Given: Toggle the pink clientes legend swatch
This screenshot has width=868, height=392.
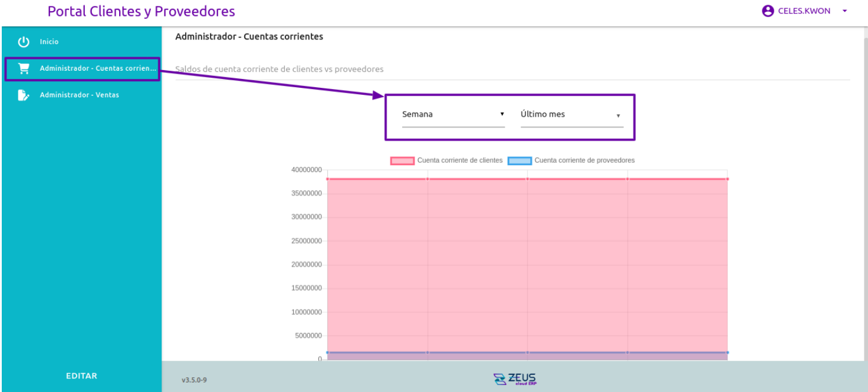Looking at the screenshot, I should (x=402, y=160).
